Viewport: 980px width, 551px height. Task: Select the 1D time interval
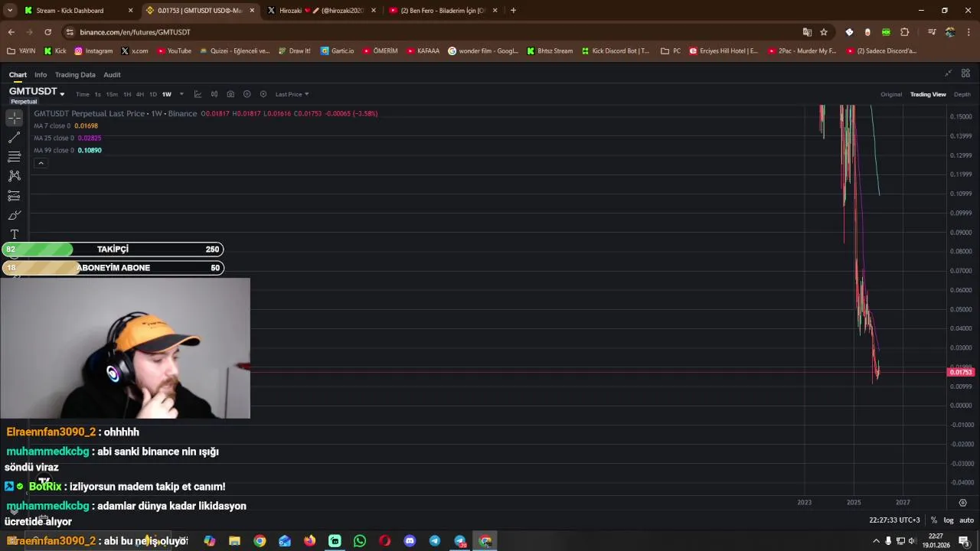(153, 94)
